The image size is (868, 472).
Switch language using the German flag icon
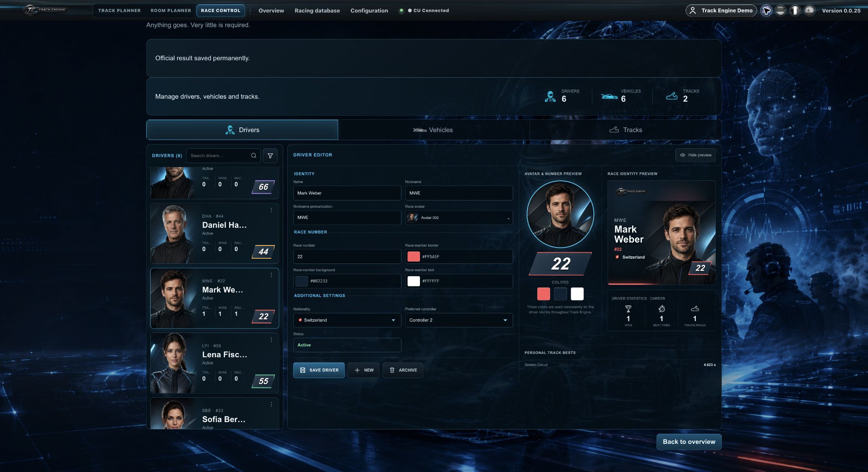(x=780, y=10)
